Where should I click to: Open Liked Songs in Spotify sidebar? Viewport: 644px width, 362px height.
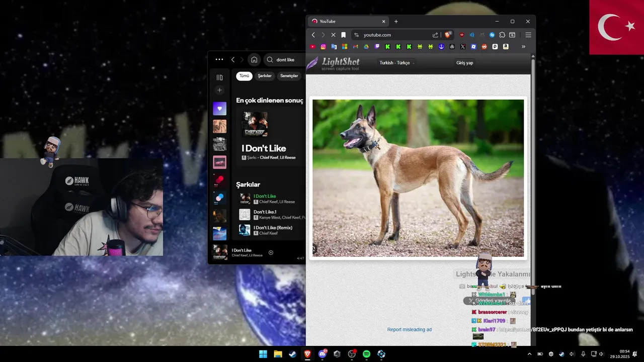219,109
